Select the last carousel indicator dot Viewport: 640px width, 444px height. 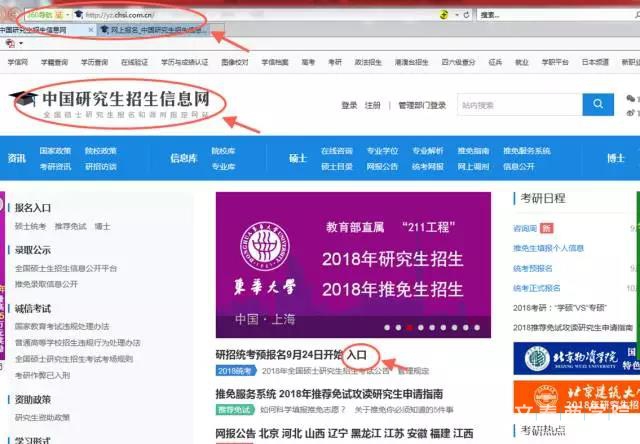477,327
